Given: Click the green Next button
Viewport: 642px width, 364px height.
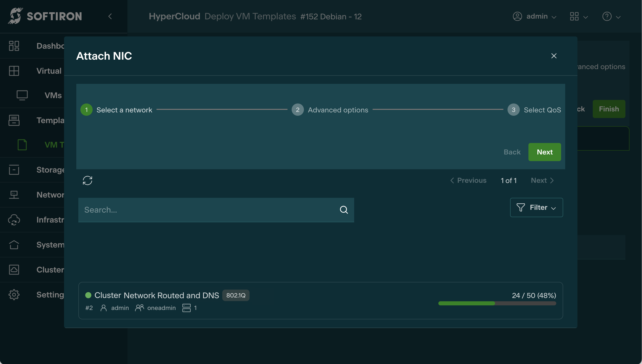Looking at the screenshot, I should point(545,152).
